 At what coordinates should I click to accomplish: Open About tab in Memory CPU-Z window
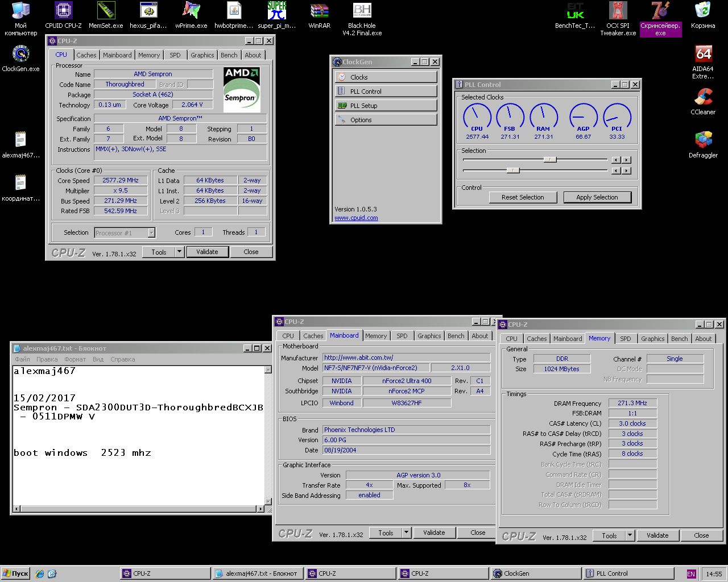(704, 339)
